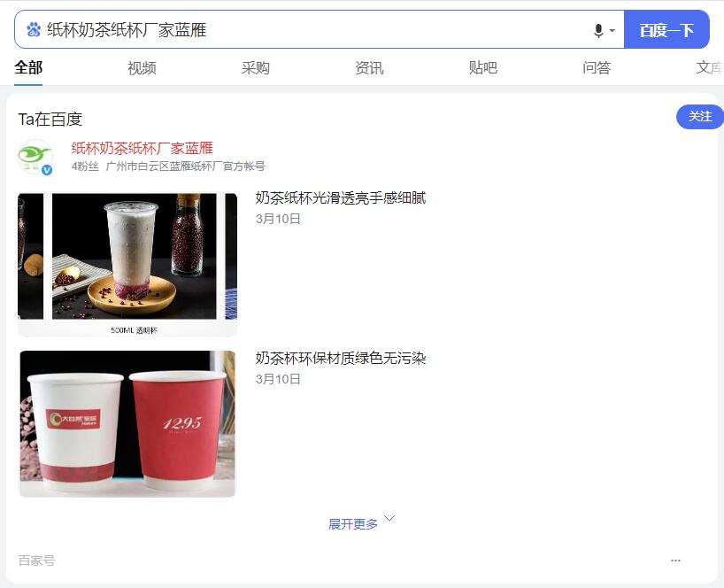Click the 广州市白云区蓝雁纸杯厂官方帐号 description
Screen dimensions: 724x588
point(186,166)
